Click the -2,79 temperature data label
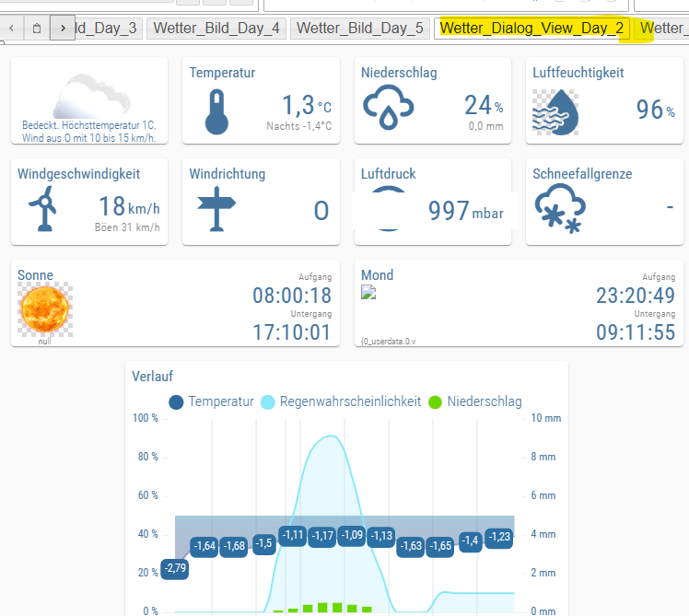This screenshot has height=616, width=689. point(174,569)
